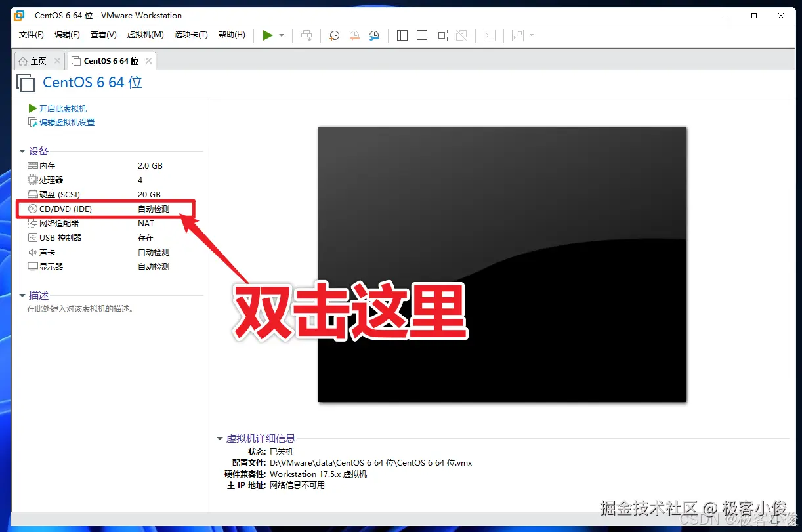Collapse the 设备 section
The image size is (802, 532).
point(22,152)
